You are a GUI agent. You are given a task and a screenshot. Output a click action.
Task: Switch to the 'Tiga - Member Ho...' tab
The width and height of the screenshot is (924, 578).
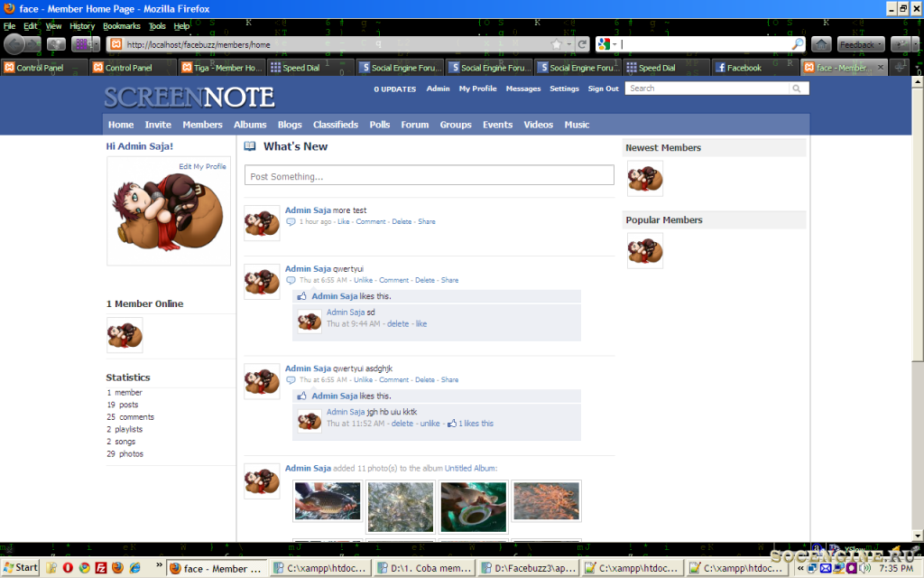222,68
